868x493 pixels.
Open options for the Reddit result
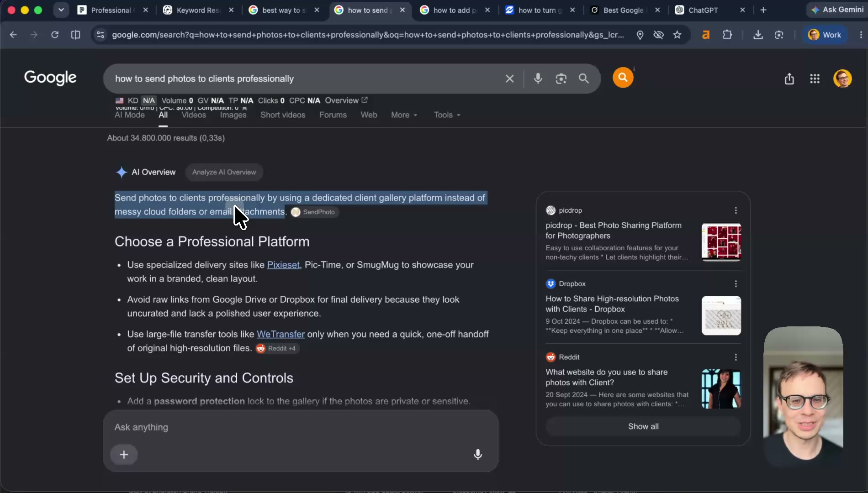click(x=736, y=357)
